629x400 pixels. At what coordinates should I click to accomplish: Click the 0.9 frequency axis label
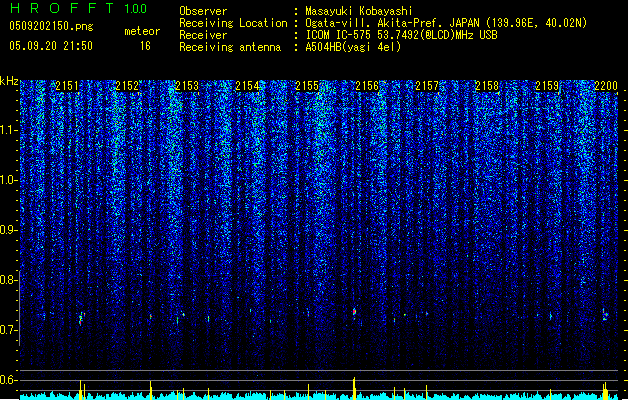(8, 230)
